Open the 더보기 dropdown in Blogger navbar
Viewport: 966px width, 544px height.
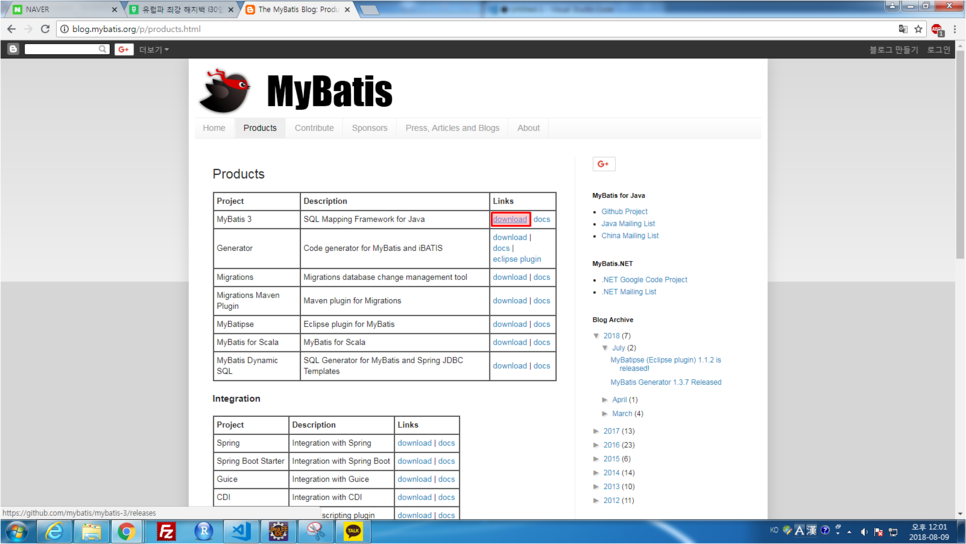(153, 50)
